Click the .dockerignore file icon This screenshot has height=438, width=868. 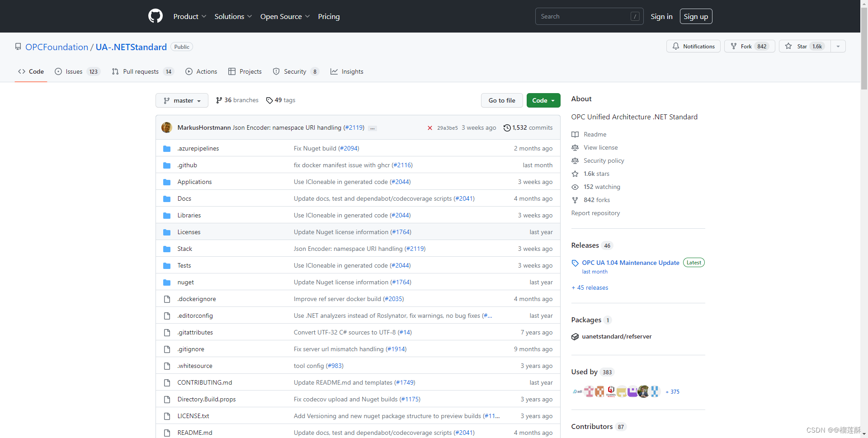167,299
